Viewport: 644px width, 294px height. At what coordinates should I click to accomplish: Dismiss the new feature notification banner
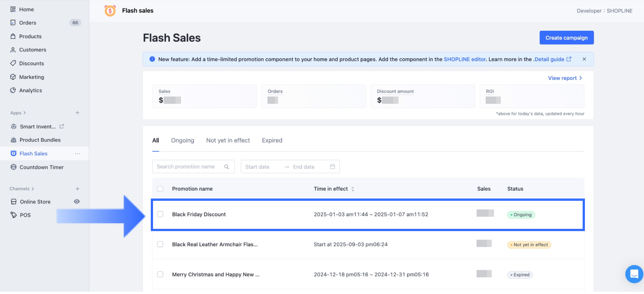(x=584, y=59)
